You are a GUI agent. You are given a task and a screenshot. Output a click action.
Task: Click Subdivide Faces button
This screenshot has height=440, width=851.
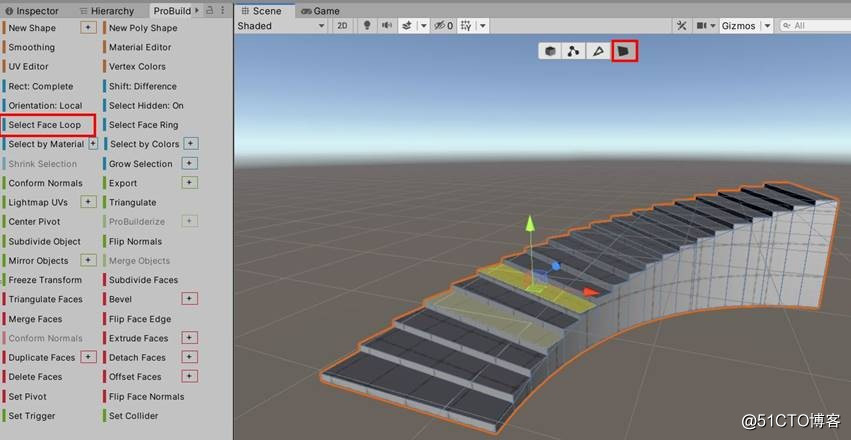click(x=143, y=279)
